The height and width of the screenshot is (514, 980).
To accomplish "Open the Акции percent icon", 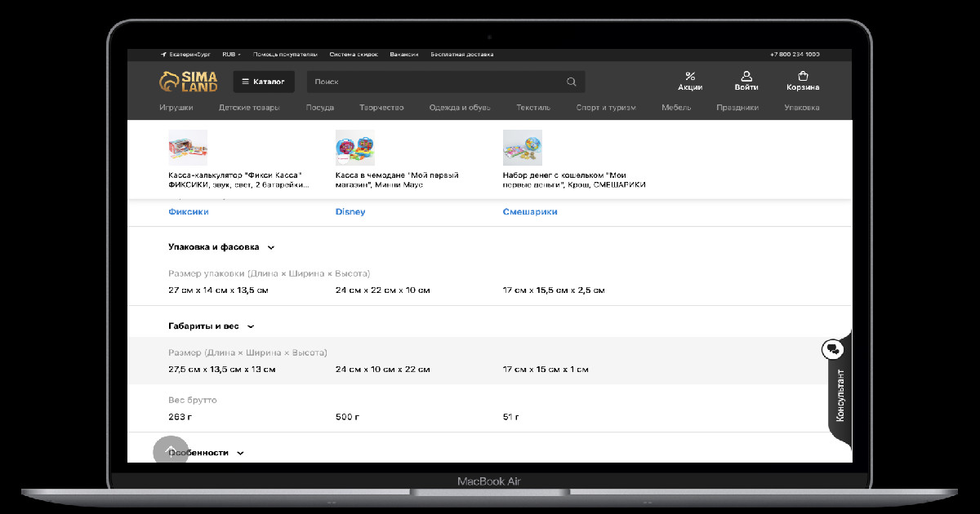I will [690, 76].
